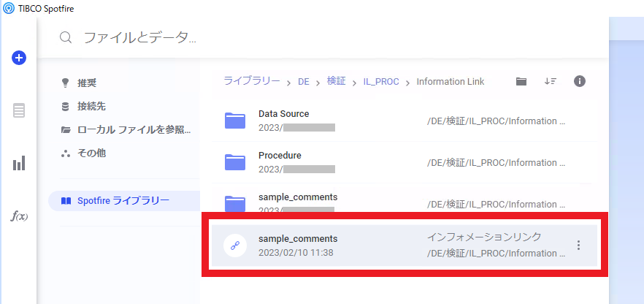Select 接続先 in the left panel
Image resolution: width=644 pixels, height=304 pixels.
pyautogui.click(x=91, y=107)
